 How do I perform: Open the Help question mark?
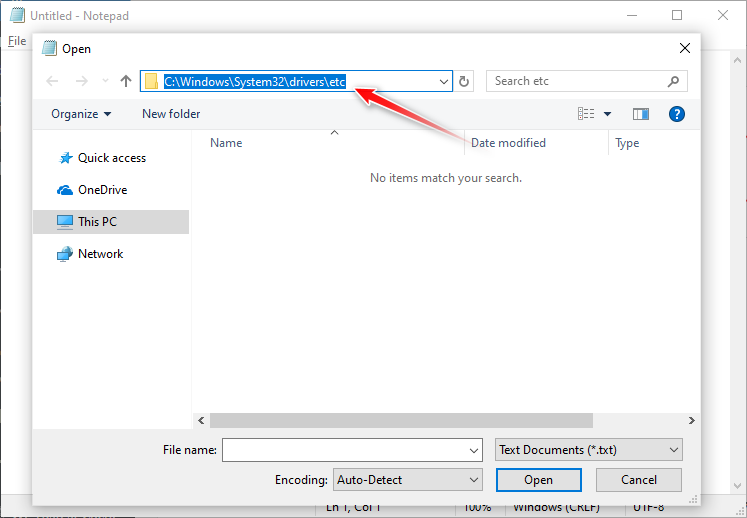(676, 114)
